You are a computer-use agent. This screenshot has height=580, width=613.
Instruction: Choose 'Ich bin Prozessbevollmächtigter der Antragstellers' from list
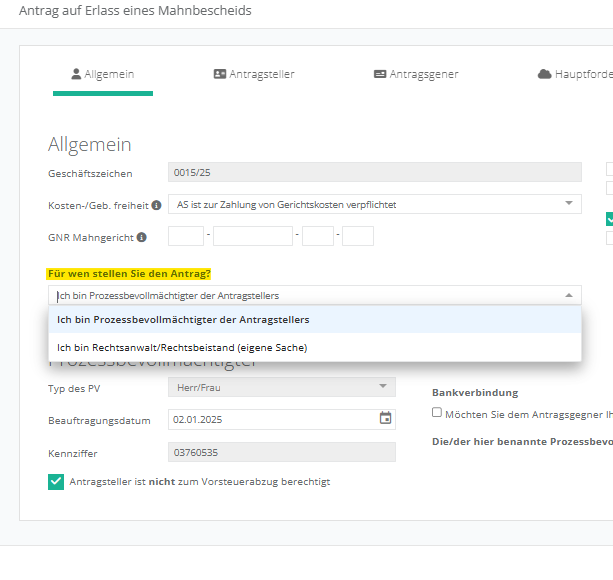(x=183, y=320)
